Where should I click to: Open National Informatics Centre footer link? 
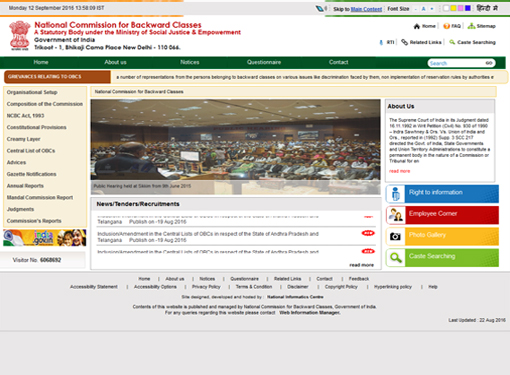pyautogui.click(x=295, y=297)
